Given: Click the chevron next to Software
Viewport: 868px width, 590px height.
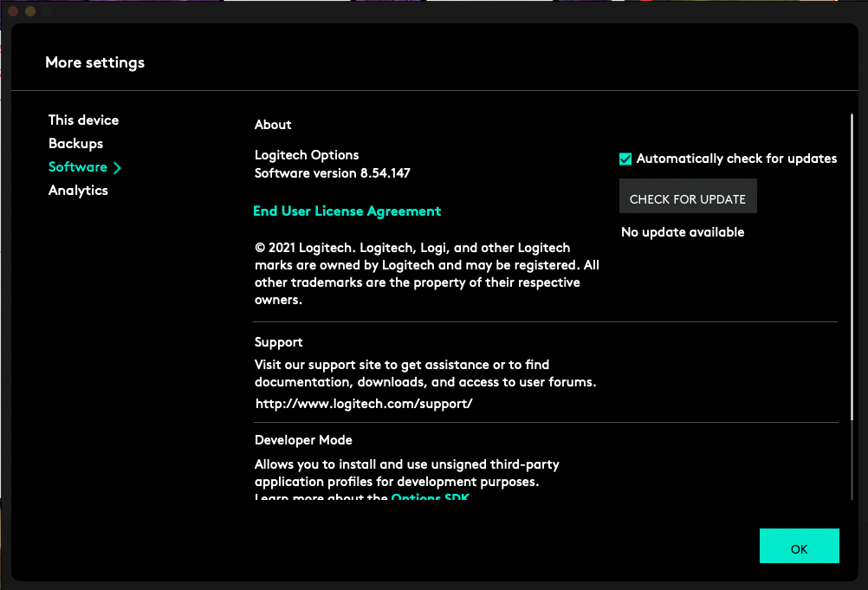Looking at the screenshot, I should point(117,168).
